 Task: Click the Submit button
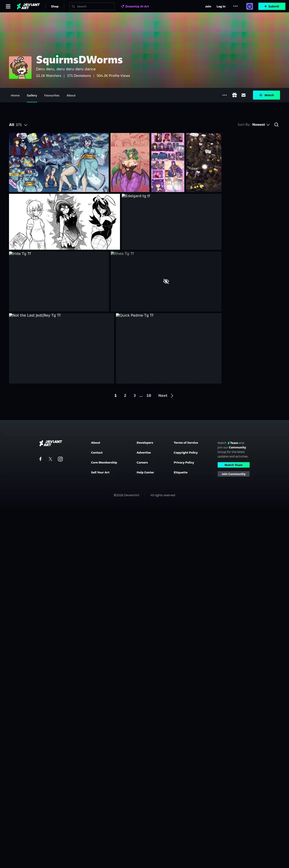click(271, 6)
